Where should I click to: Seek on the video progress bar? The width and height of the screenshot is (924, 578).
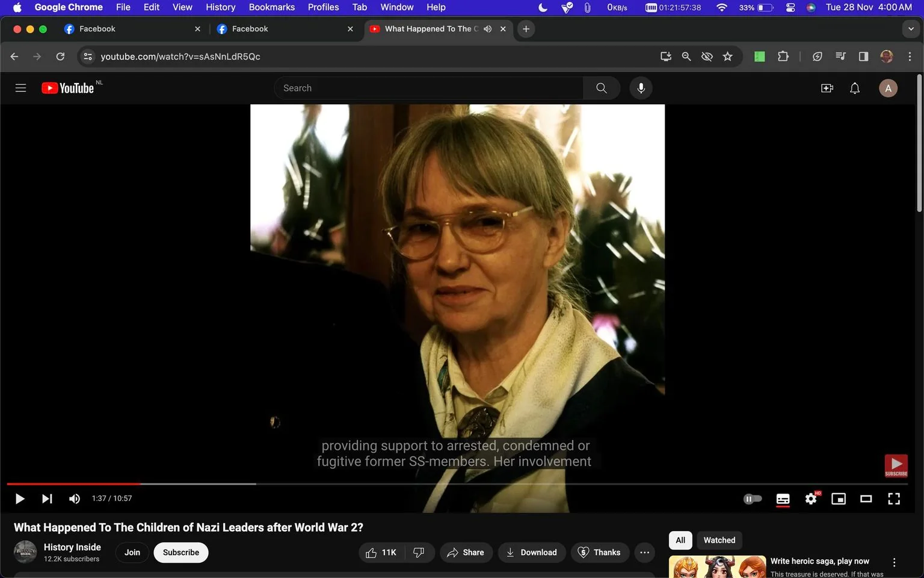point(457,483)
